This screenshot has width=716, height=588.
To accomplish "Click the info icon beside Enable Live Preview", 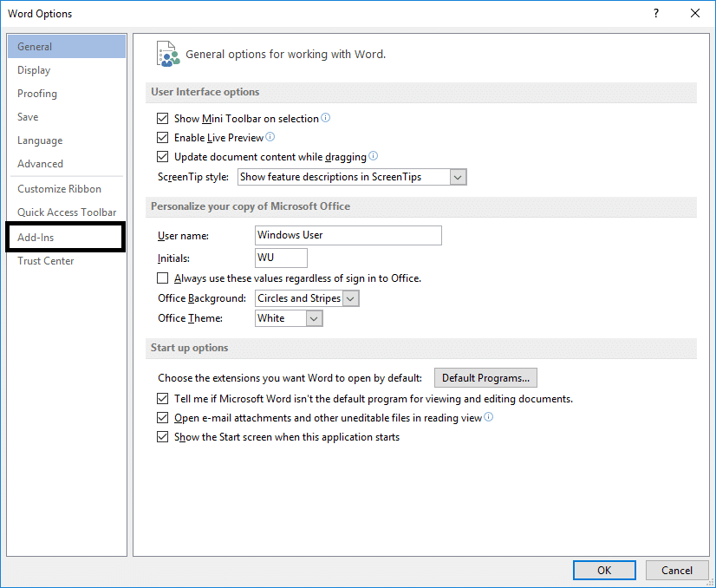I will tap(270, 137).
